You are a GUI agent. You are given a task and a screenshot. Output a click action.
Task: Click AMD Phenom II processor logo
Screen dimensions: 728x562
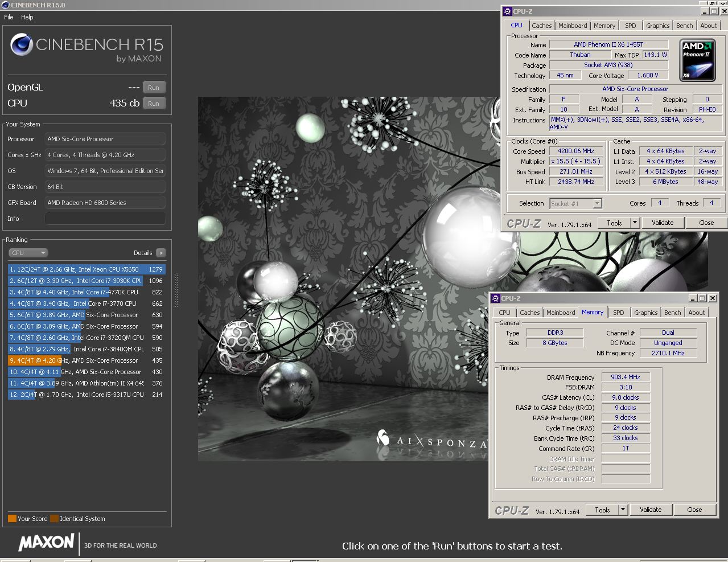pos(697,60)
